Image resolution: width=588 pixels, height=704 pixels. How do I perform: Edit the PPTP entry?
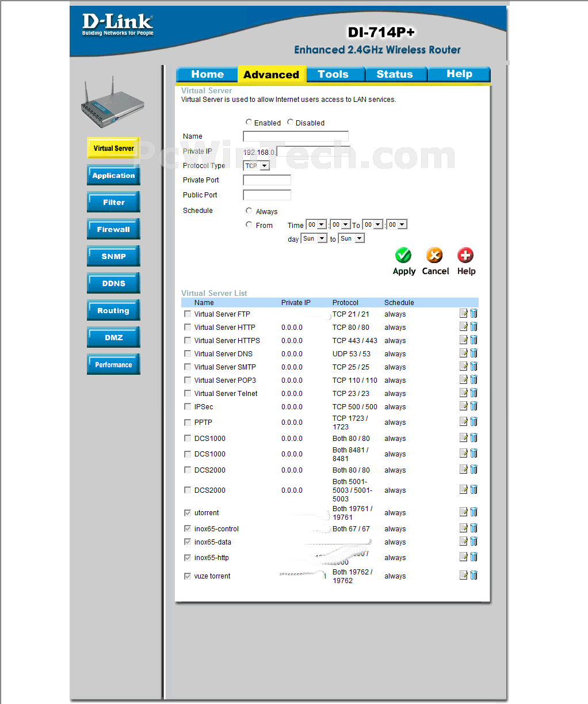(x=463, y=422)
